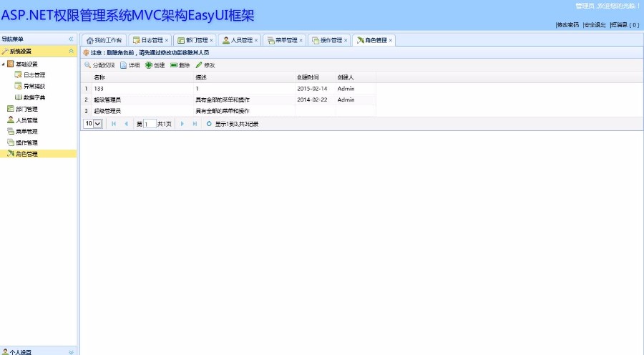
Task: Click the 安全退出 logout link
Action: click(595, 25)
